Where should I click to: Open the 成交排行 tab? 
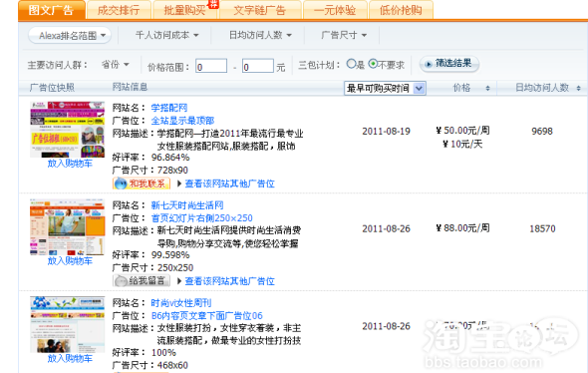(119, 10)
